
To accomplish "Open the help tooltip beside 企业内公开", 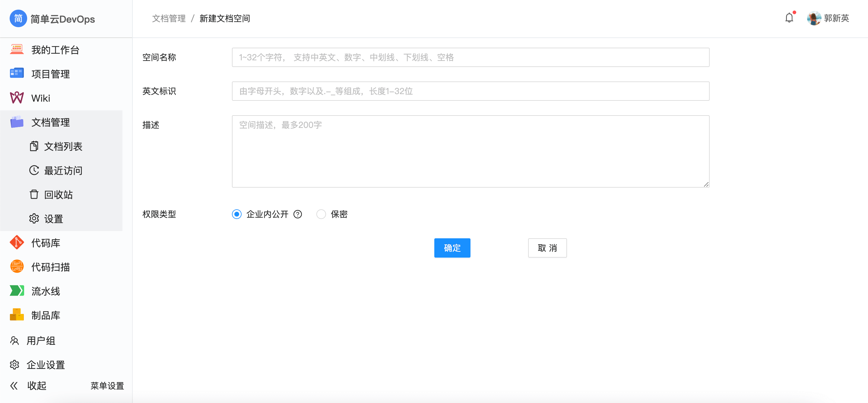I will point(298,214).
